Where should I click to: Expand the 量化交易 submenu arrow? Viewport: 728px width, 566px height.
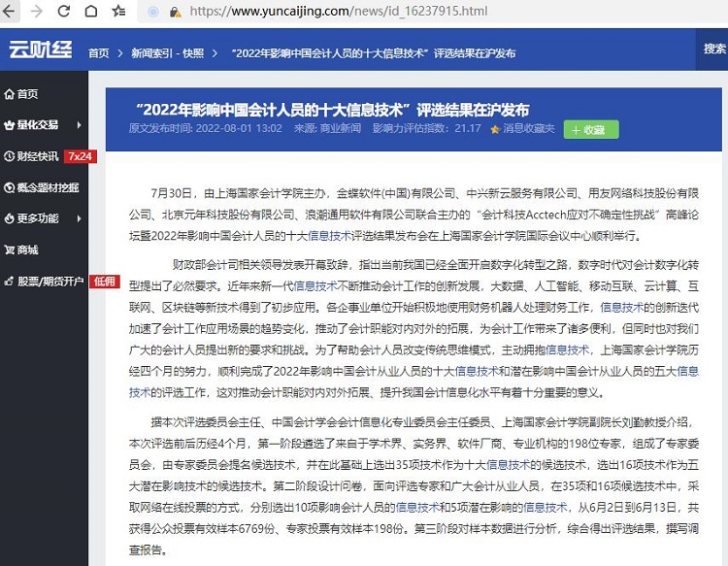point(79,125)
